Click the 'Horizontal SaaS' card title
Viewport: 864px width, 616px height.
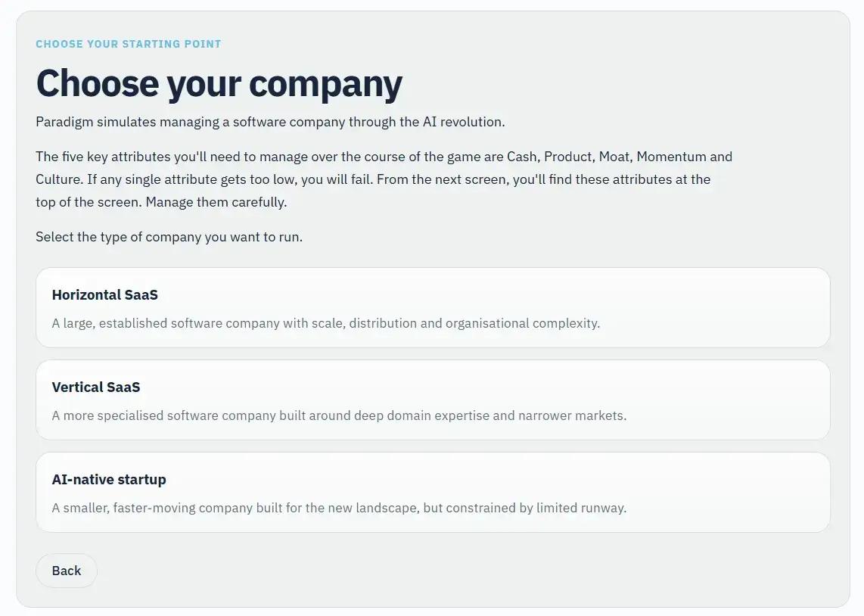click(104, 295)
